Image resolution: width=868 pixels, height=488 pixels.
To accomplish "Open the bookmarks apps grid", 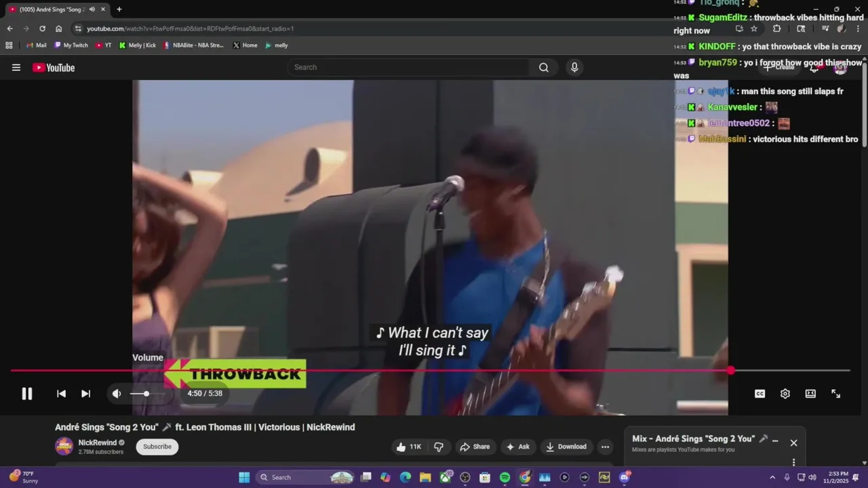I will click(9, 45).
